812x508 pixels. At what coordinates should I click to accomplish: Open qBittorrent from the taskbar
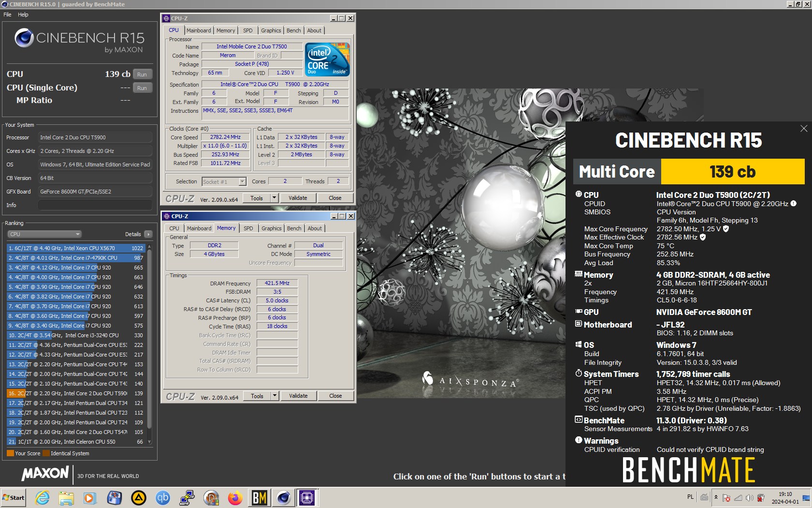pyautogui.click(x=163, y=498)
